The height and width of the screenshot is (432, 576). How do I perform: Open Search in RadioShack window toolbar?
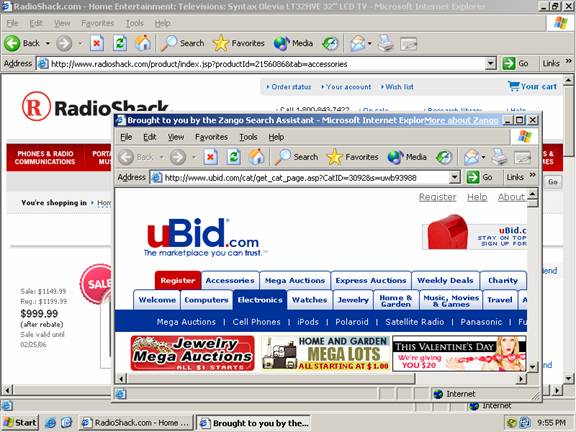tap(183, 43)
